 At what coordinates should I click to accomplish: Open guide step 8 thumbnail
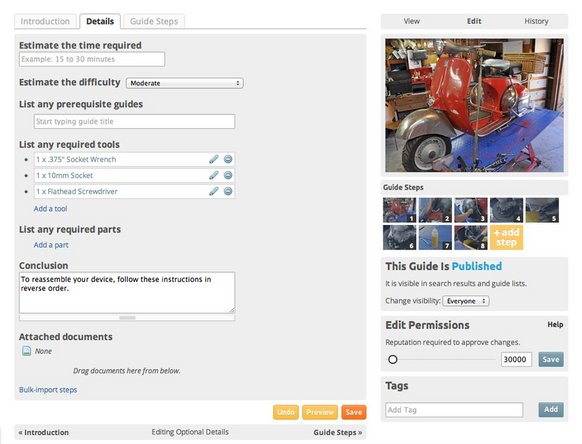471,237
